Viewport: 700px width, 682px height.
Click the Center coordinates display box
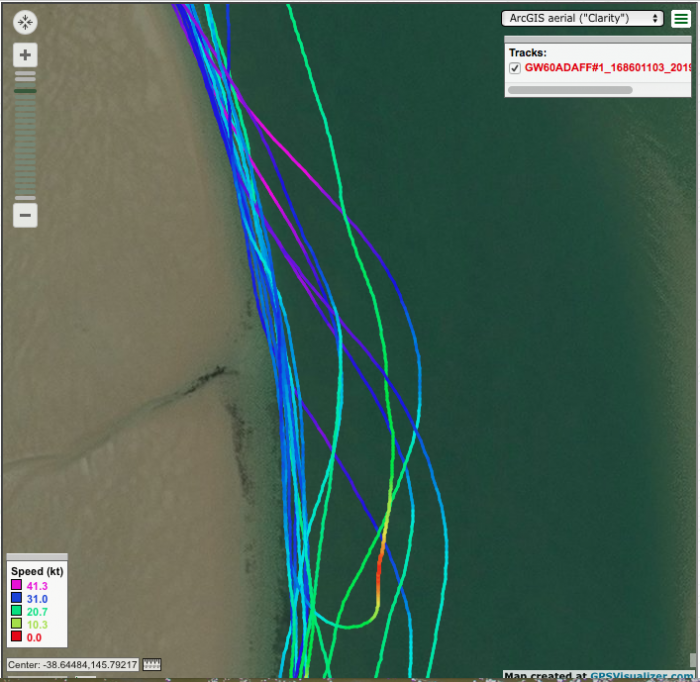[72, 665]
